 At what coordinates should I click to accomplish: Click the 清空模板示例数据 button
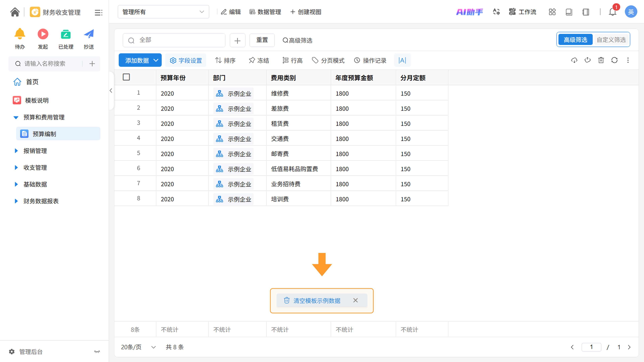316,300
